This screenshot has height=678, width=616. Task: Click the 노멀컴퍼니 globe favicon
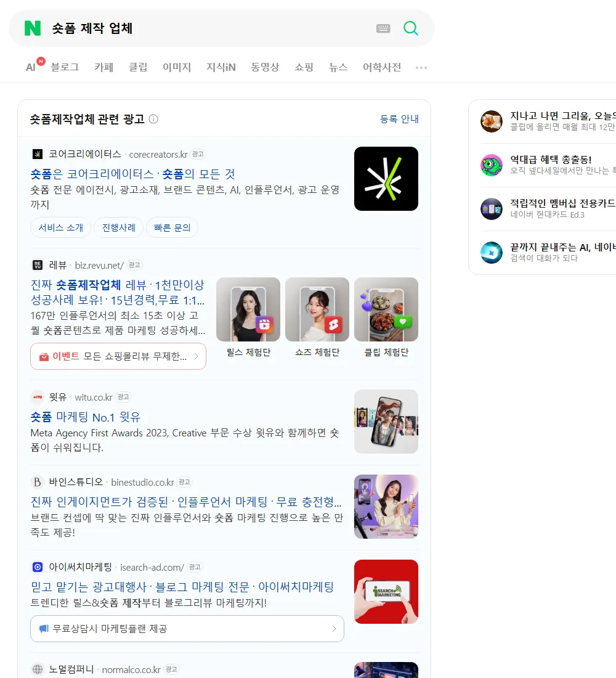(38, 669)
